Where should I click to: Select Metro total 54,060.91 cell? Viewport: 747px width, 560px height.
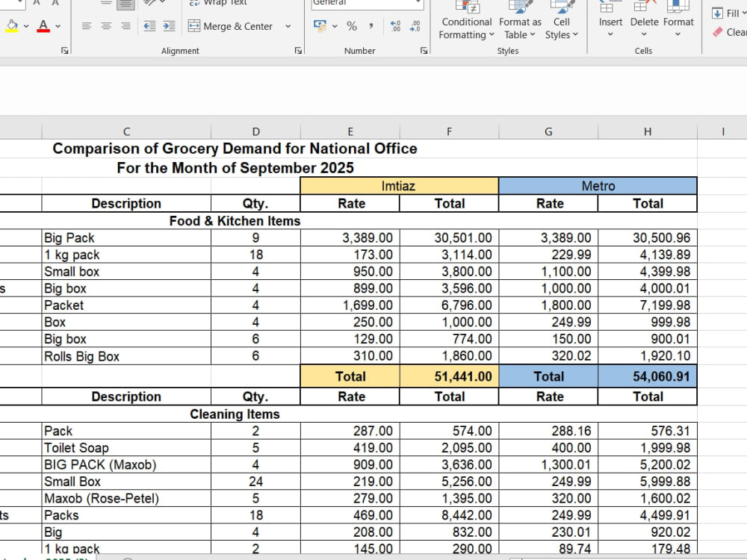click(648, 376)
